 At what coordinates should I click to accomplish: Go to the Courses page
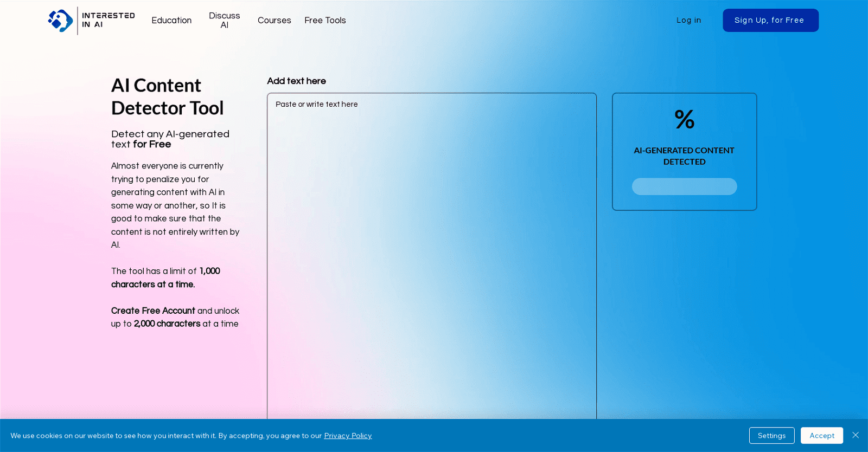tap(274, 21)
